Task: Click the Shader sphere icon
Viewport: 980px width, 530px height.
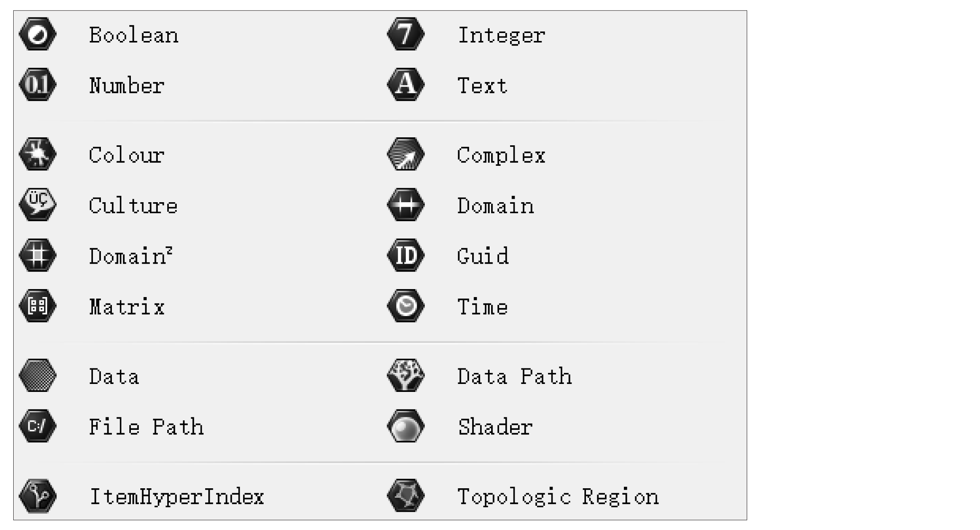Action: pos(406,426)
